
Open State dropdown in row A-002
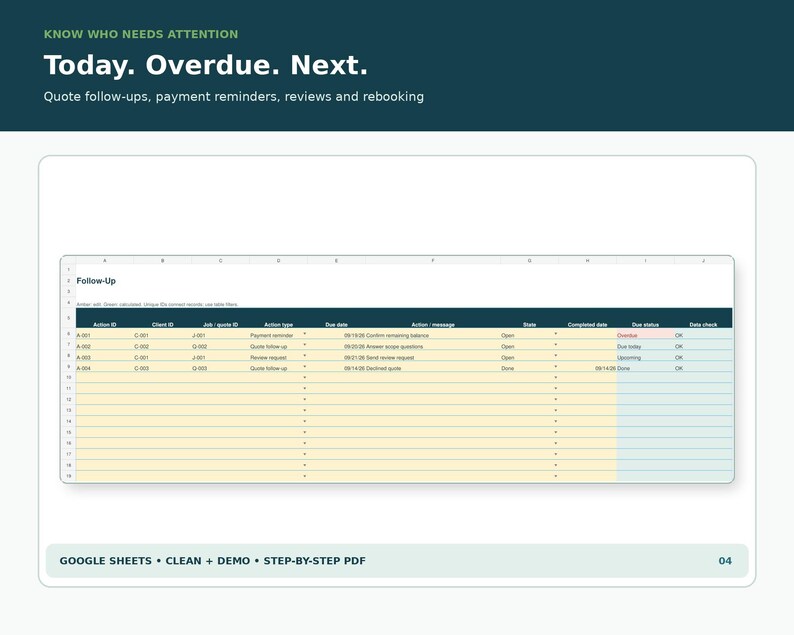pyautogui.click(x=555, y=345)
